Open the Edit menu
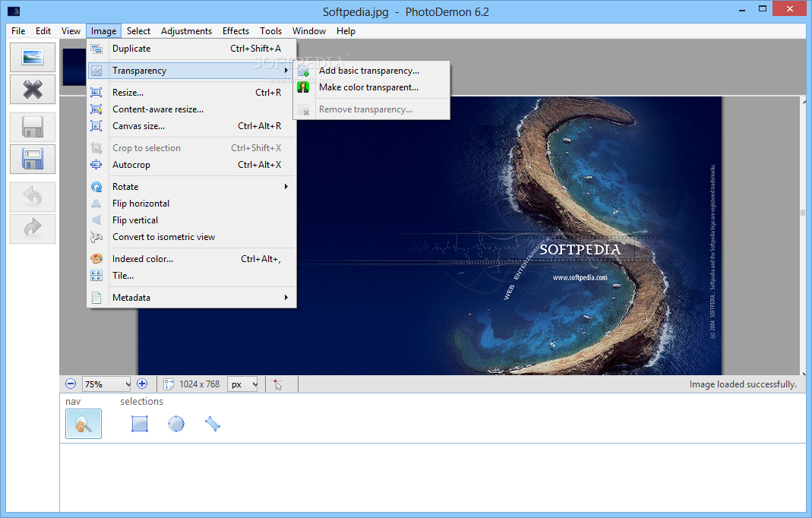This screenshot has width=812, height=518. point(43,31)
